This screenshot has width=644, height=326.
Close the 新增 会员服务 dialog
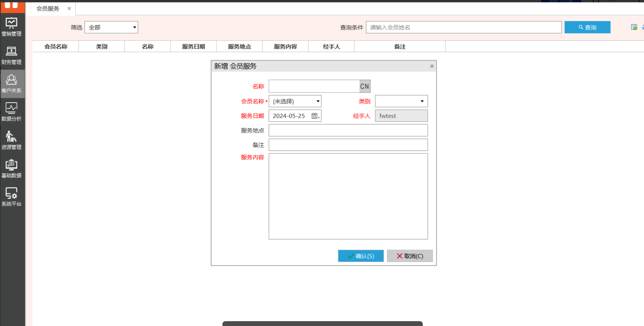click(432, 66)
